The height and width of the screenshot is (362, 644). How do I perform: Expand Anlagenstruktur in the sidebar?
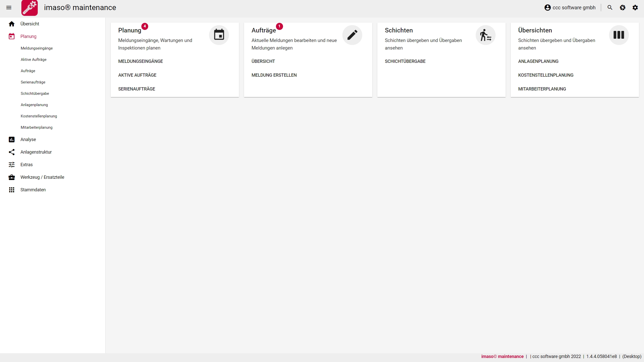(x=36, y=152)
